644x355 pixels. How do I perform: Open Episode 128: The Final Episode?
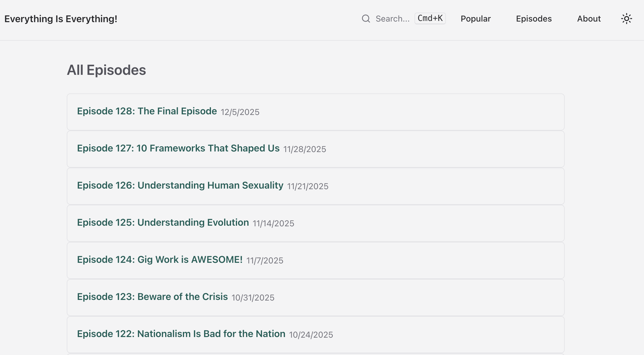[x=147, y=111]
